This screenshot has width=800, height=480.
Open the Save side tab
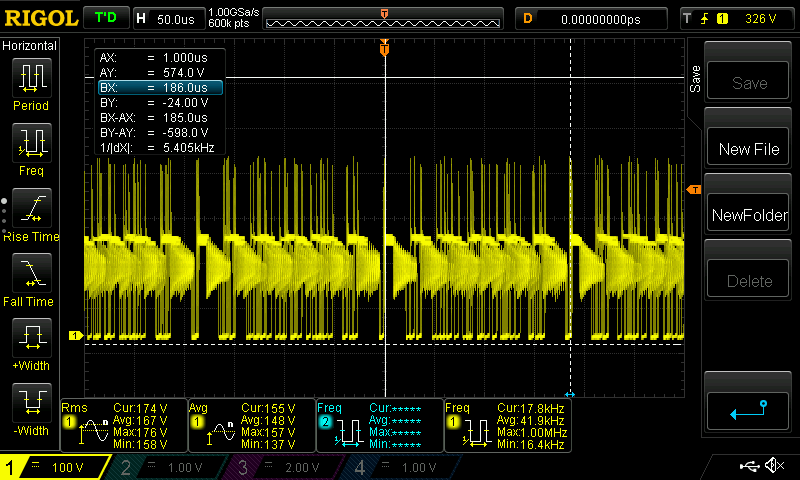(695, 80)
